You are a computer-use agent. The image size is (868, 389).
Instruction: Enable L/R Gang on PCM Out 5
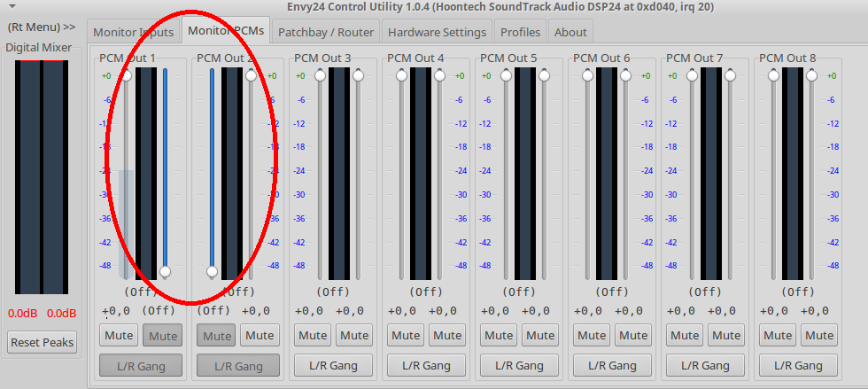pos(519,366)
